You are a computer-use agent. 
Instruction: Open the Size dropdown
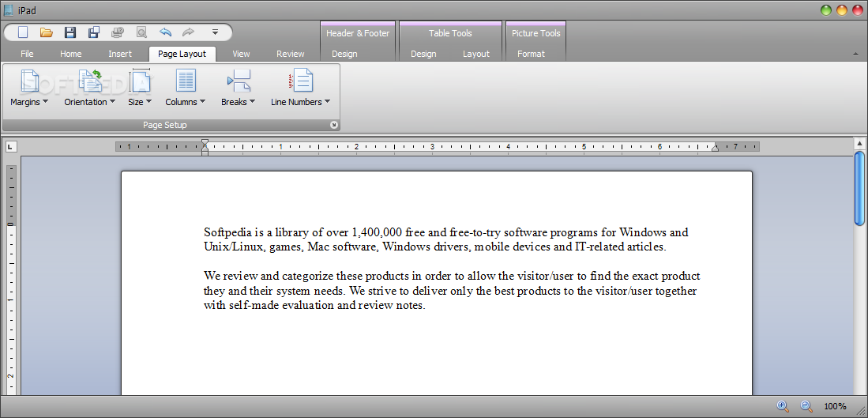click(x=140, y=88)
